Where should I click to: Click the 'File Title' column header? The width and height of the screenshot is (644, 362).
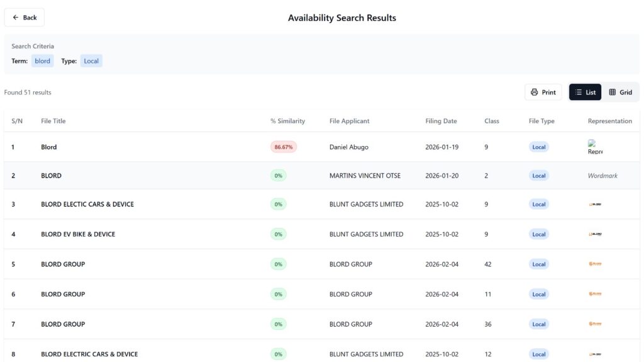tap(53, 121)
